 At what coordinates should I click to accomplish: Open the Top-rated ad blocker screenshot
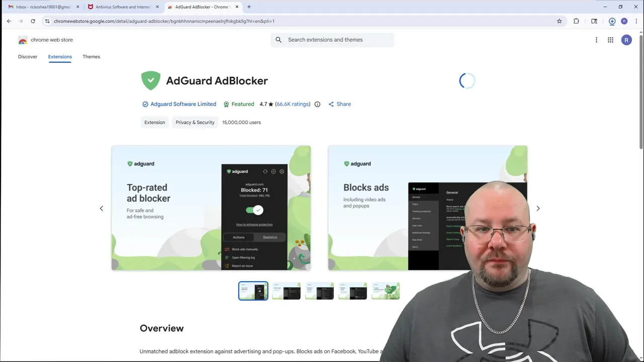pos(211,208)
